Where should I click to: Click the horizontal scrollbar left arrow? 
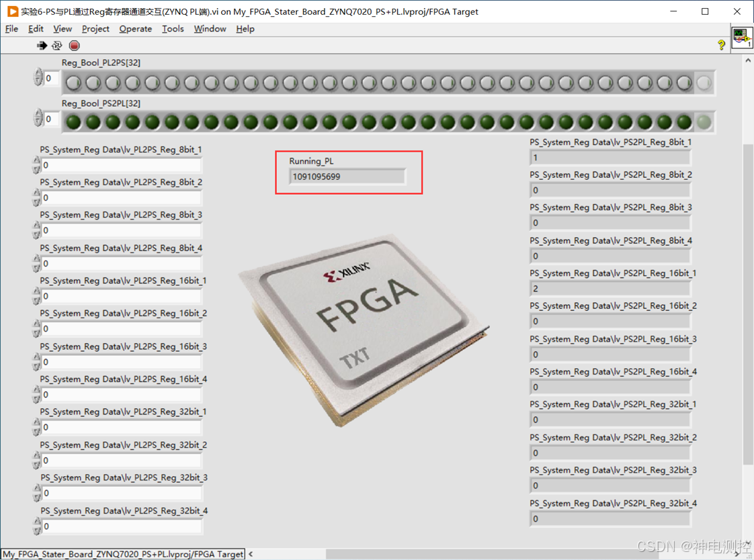point(251,554)
